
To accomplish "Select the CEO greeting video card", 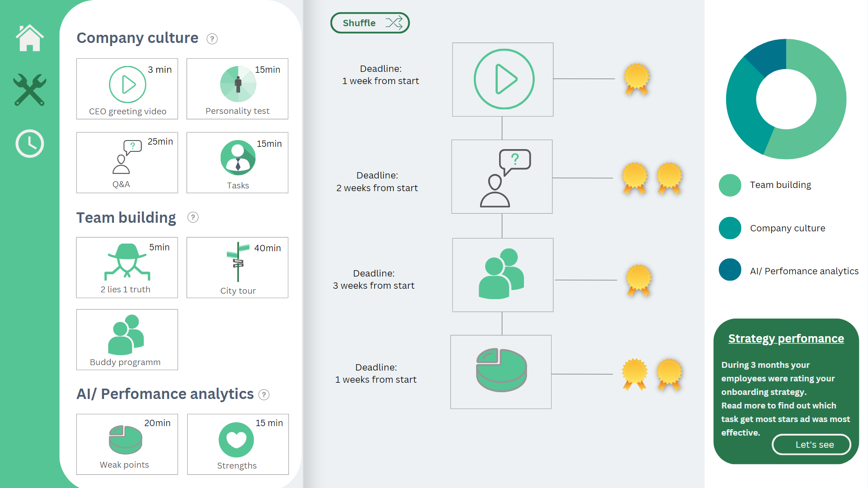I will 127,89.
